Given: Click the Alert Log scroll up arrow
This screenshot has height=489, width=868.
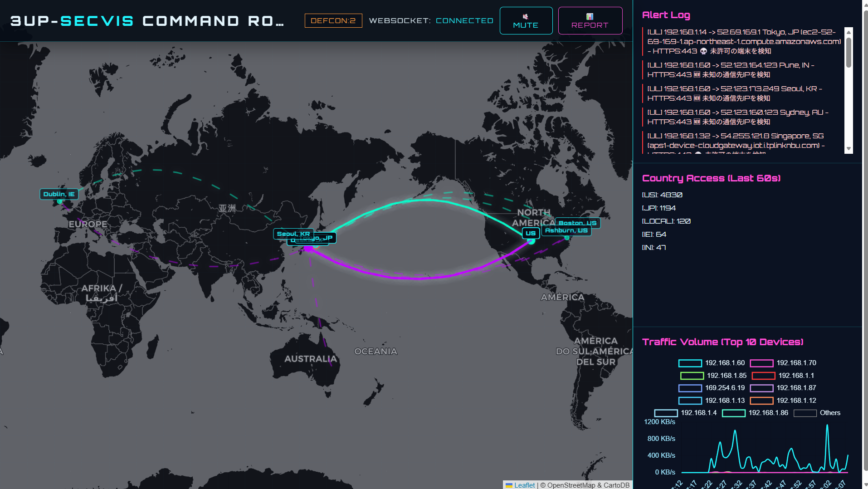Looking at the screenshot, I should pos(848,32).
